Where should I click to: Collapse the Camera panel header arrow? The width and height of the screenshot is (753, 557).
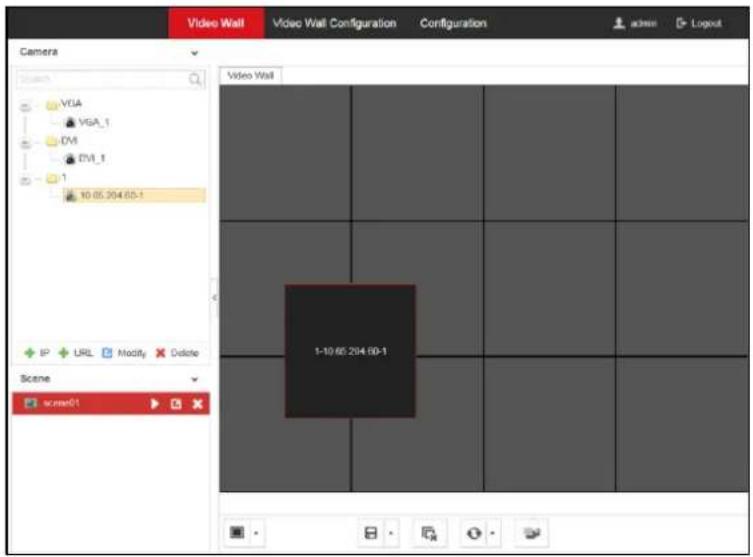[194, 53]
